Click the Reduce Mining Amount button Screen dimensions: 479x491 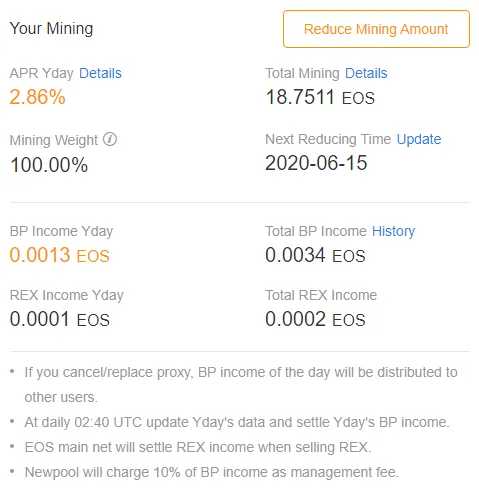pyautogui.click(x=376, y=29)
